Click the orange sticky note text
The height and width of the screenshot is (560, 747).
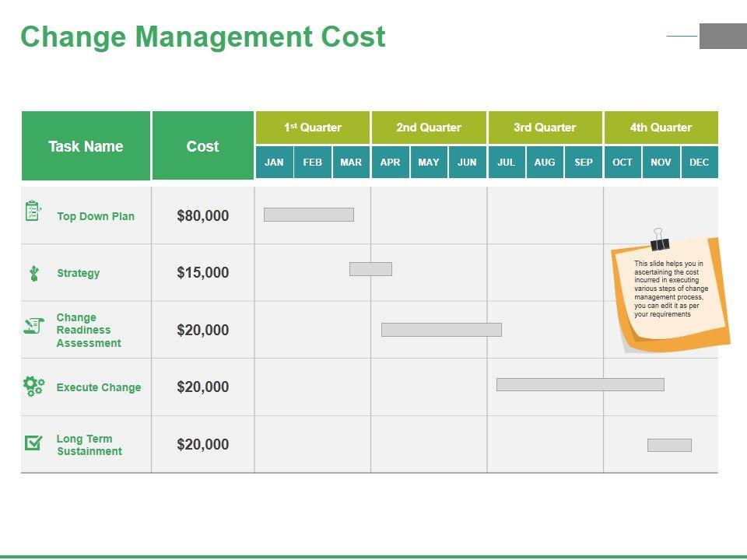(668, 289)
